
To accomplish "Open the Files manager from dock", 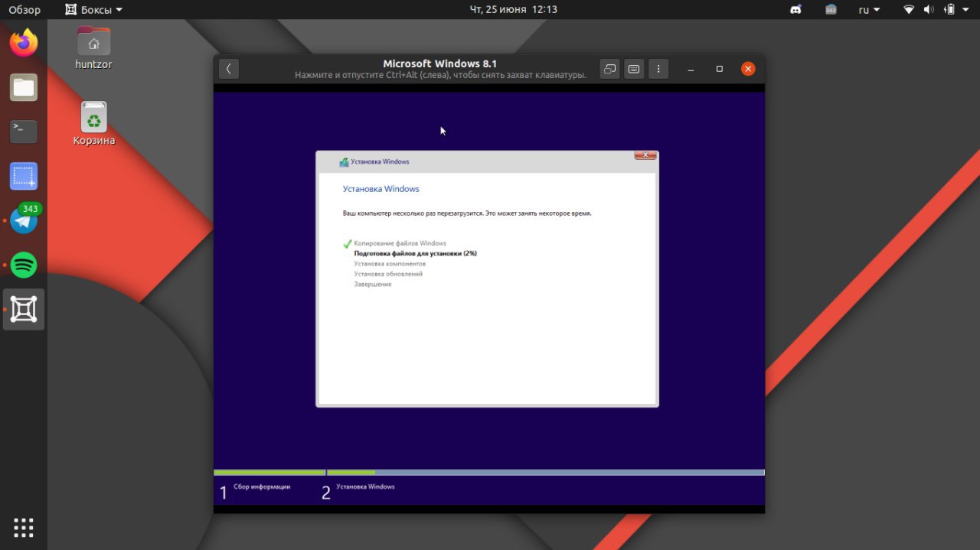I will (x=24, y=87).
